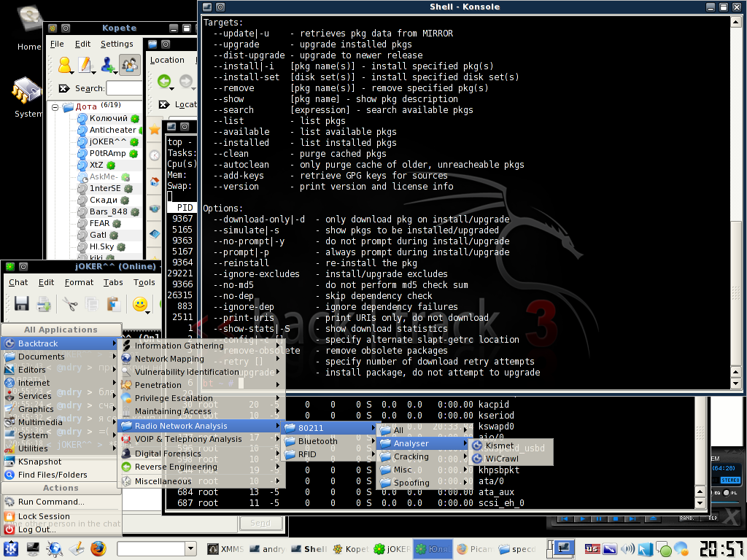
Task: Switch to the Shell taskbar entry
Action: [309, 549]
